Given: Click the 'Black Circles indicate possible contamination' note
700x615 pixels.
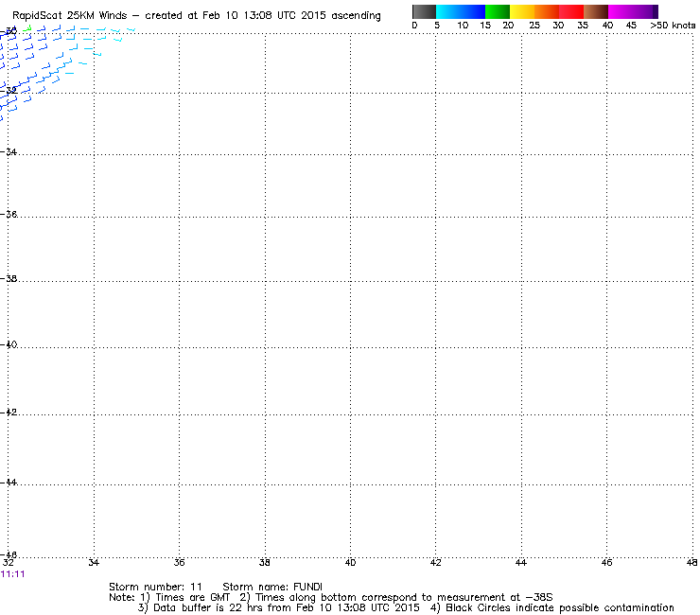Looking at the screenshot, I should coord(553,607).
